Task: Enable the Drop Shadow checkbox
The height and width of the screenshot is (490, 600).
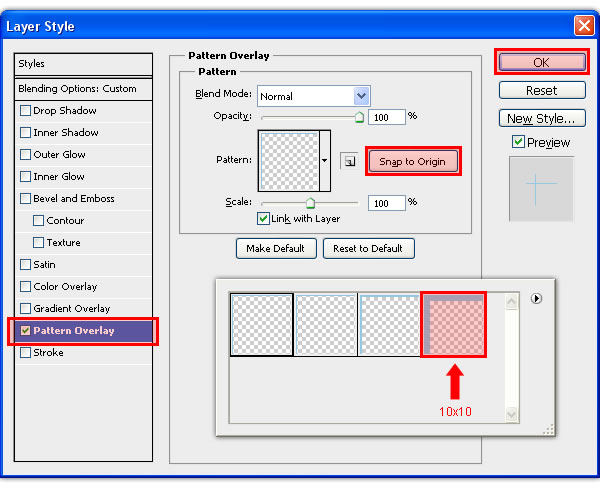Action: [x=25, y=111]
